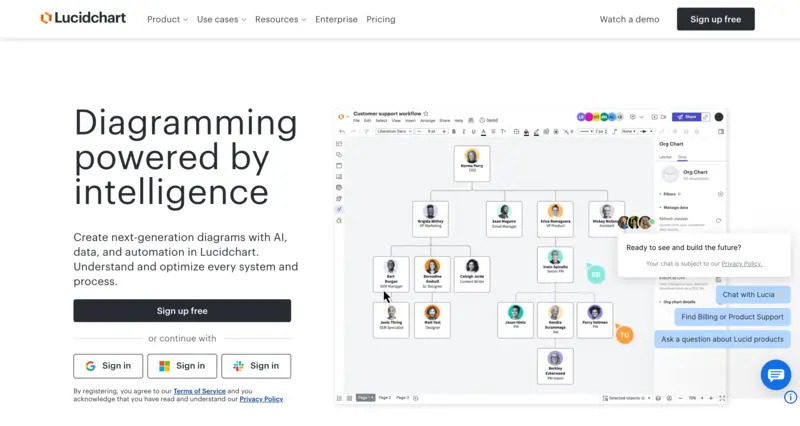Open the text color picker in toolbar
Screen dimensions: 800x426
pyautogui.click(x=483, y=132)
